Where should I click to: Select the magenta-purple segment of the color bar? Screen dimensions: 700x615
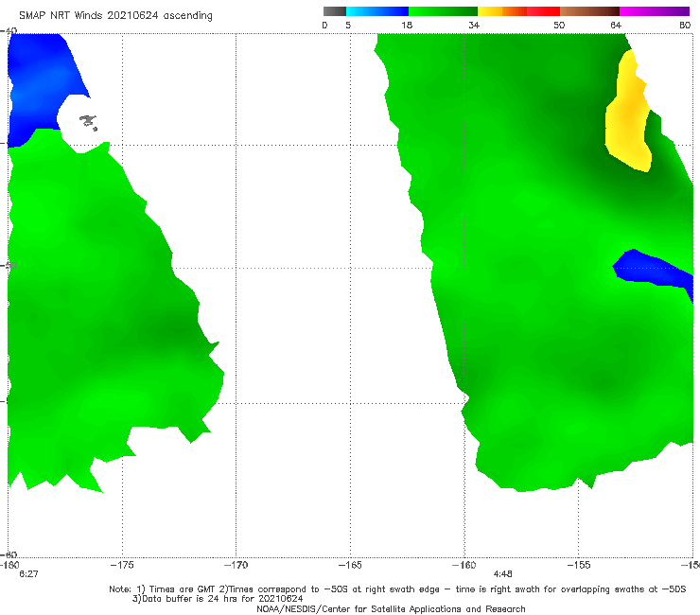655,11
